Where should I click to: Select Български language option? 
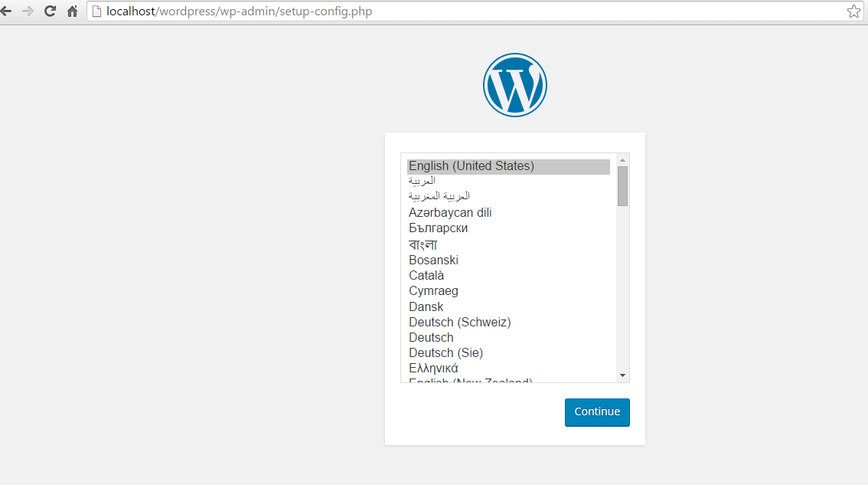point(508,228)
